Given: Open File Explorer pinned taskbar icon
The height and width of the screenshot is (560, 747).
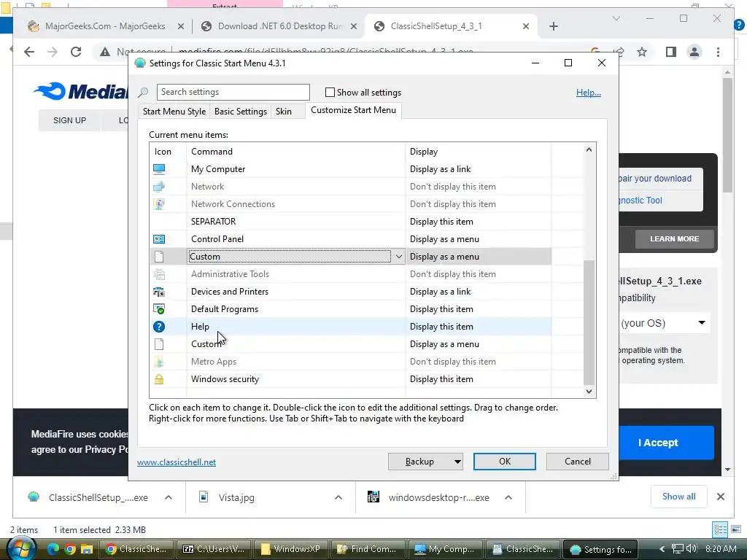Looking at the screenshot, I should point(86,549).
